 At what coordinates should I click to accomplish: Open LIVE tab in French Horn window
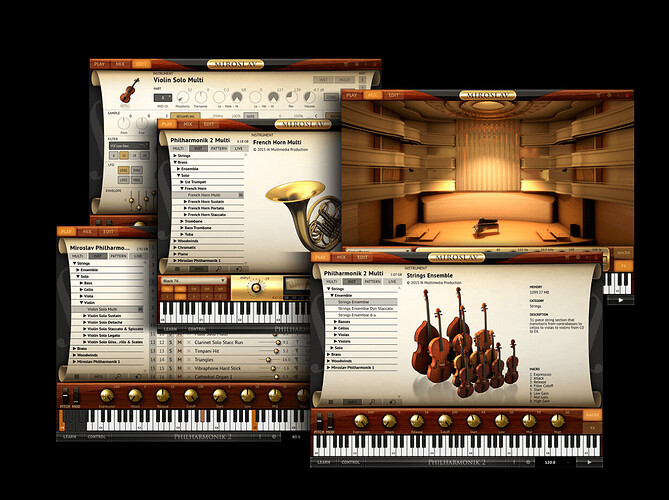point(239,148)
